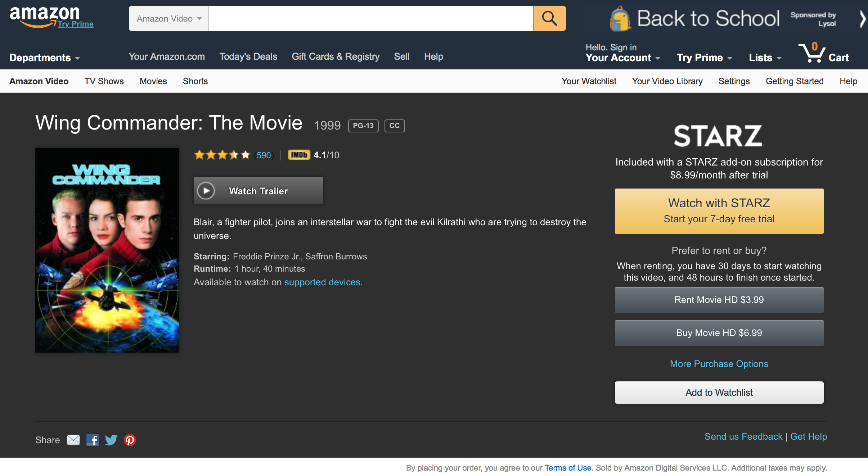Play the Watch Trailer video
This screenshot has width=868, height=476.
[258, 191]
